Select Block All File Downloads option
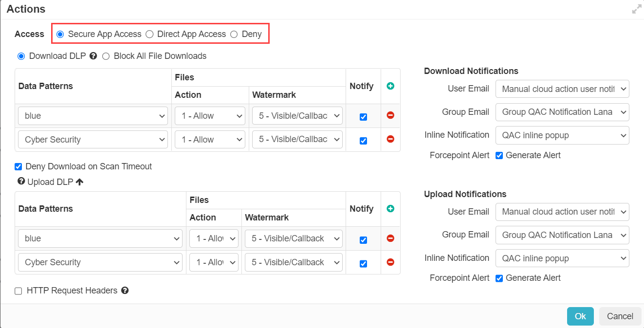The image size is (644, 328). point(106,56)
